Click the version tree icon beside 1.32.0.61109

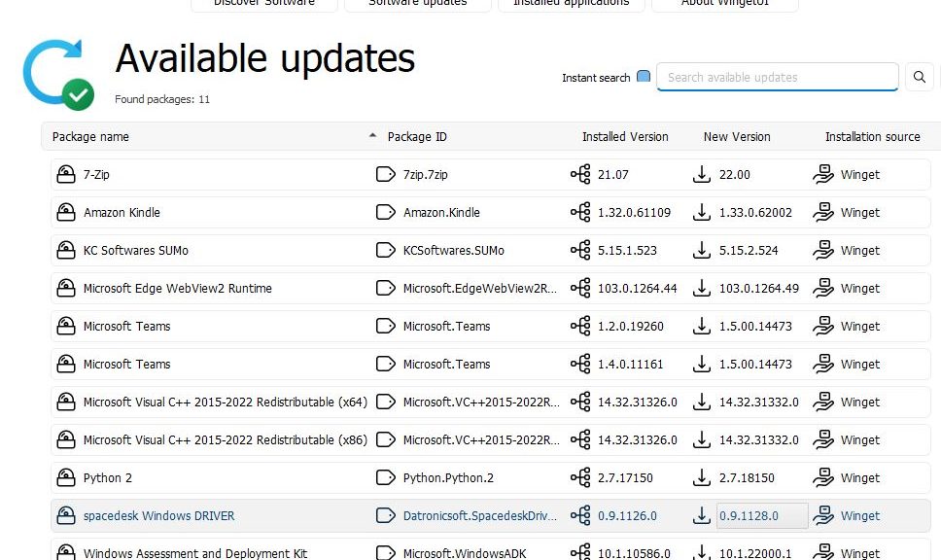tap(580, 212)
